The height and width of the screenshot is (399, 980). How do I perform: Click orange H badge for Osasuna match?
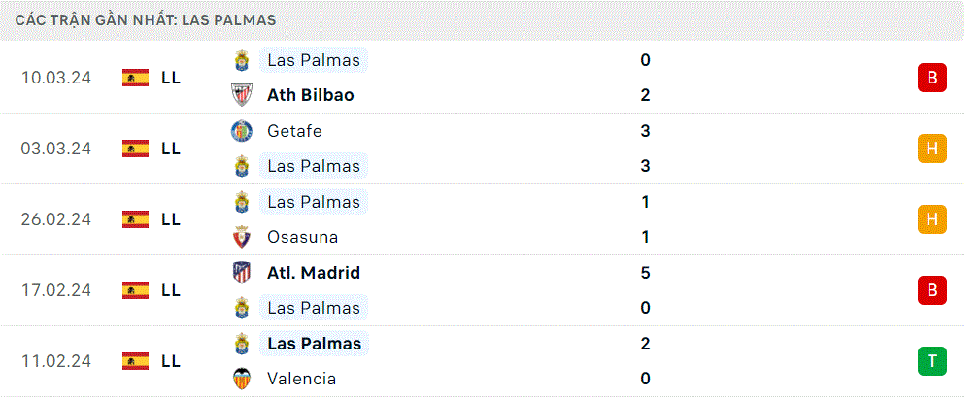[931, 219]
